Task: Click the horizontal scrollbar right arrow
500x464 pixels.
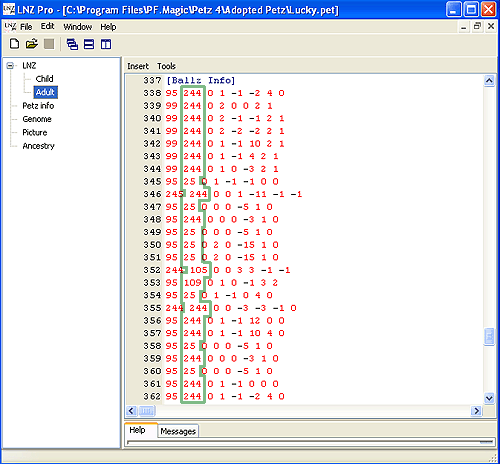Action: pos(477,411)
